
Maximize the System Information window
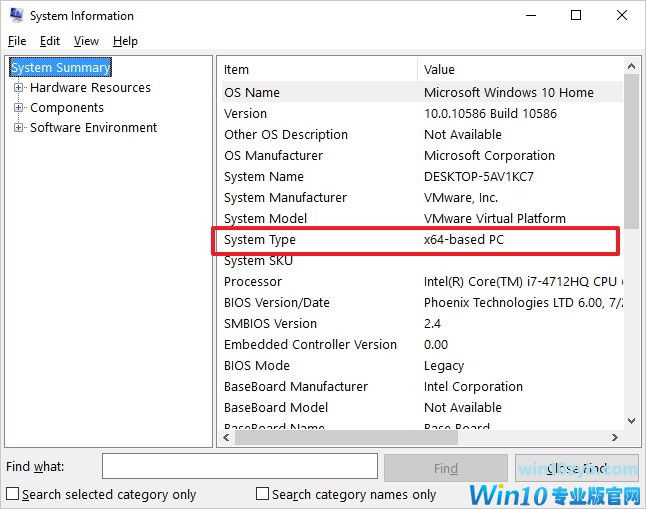576,16
